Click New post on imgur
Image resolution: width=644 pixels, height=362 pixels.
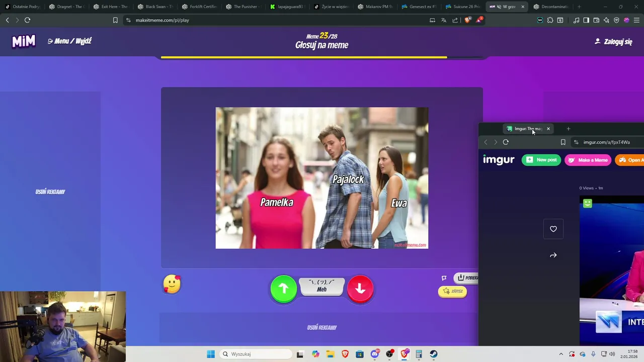(x=541, y=160)
